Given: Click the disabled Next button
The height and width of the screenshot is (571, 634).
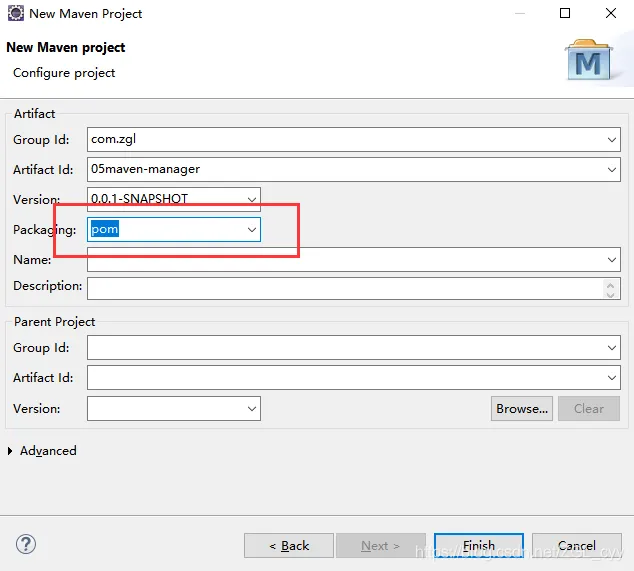Looking at the screenshot, I should (x=380, y=546).
